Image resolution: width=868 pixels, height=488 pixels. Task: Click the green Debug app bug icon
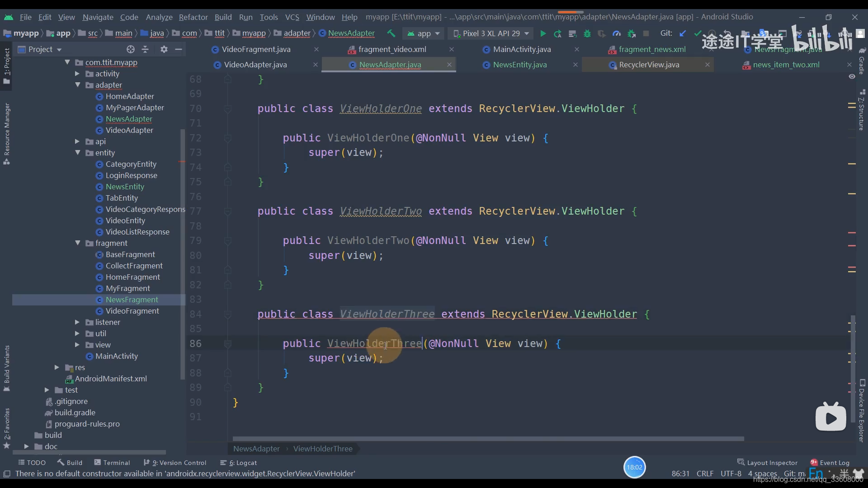coord(587,33)
